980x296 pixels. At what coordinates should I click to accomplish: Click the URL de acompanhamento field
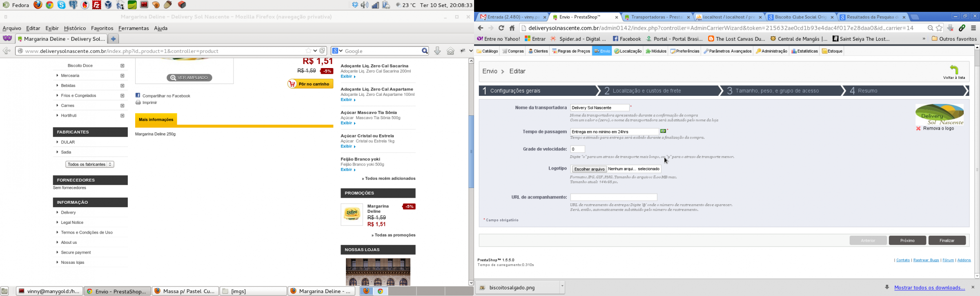[614, 197]
